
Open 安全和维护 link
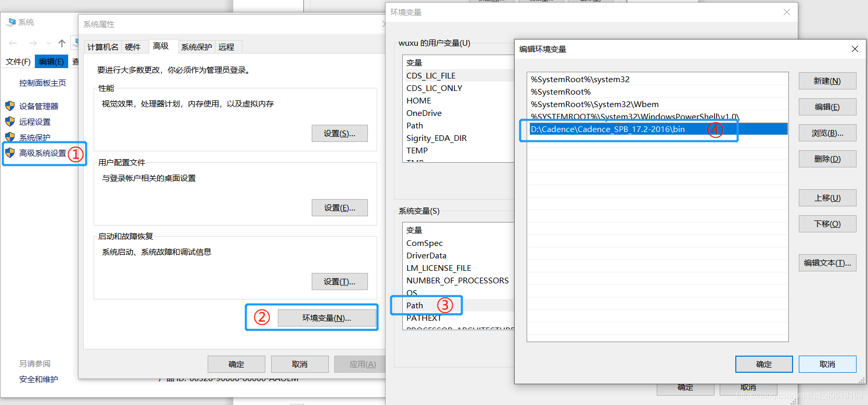tap(39, 380)
